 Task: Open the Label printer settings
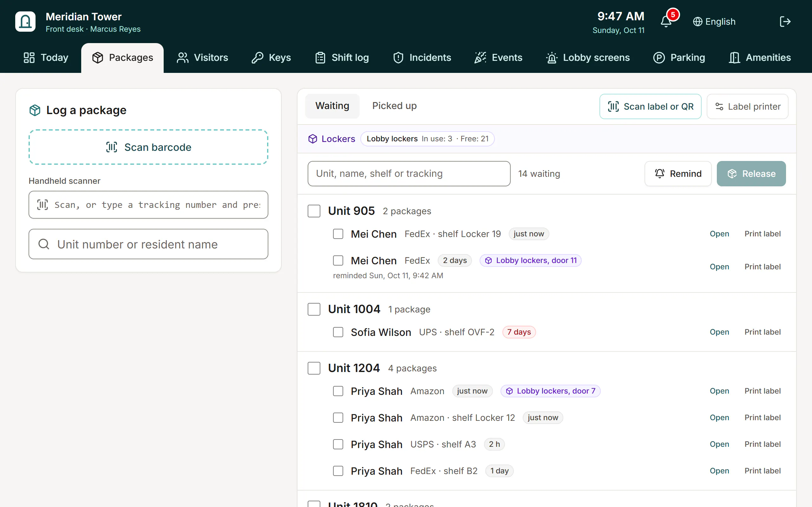747,107
